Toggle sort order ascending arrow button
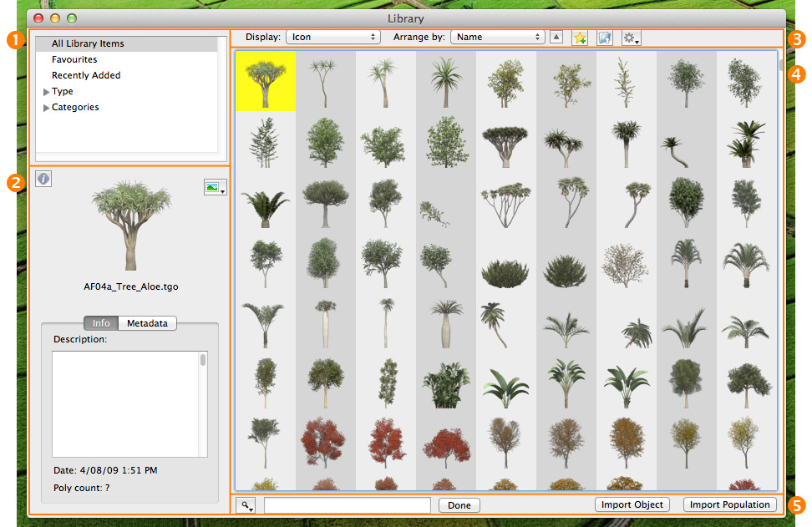812x527 pixels. point(556,38)
